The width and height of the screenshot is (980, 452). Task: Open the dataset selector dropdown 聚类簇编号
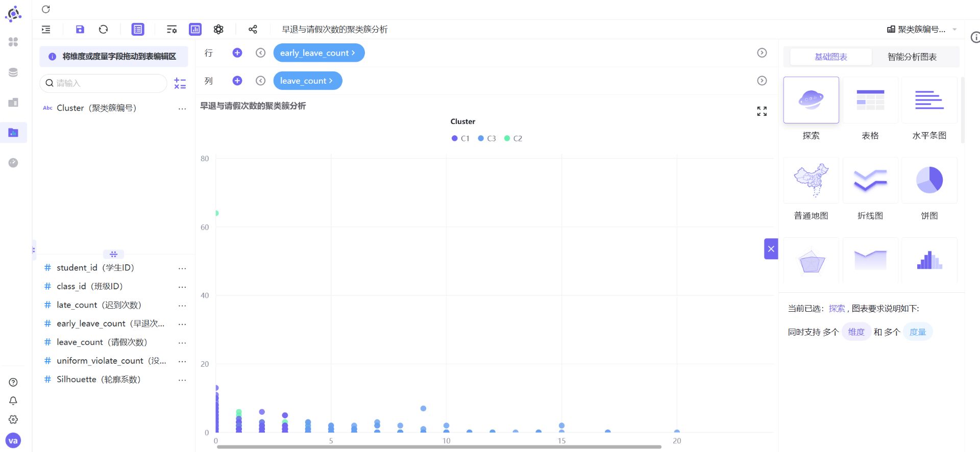(x=922, y=30)
